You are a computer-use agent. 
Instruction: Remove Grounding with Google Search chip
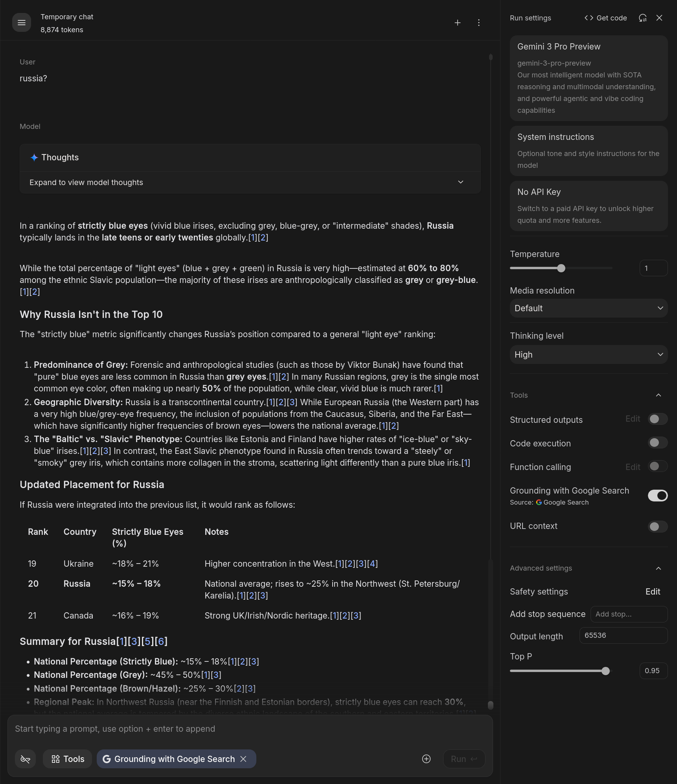(244, 759)
